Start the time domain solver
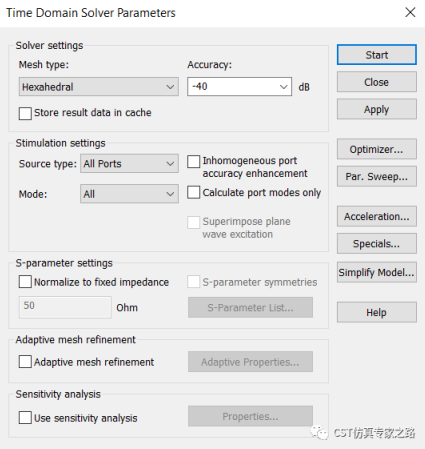This screenshot has width=425, height=449. (x=376, y=55)
